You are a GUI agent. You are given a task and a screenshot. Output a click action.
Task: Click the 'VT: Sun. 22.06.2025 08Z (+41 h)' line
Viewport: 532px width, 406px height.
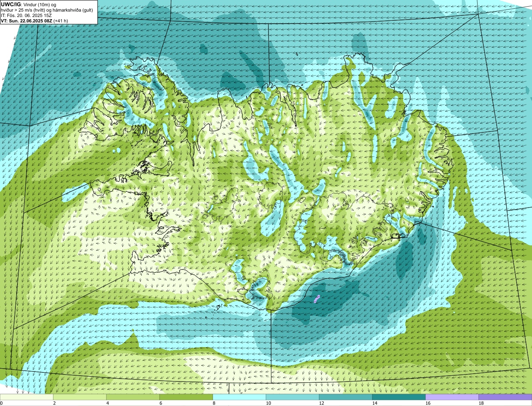(x=34, y=20)
